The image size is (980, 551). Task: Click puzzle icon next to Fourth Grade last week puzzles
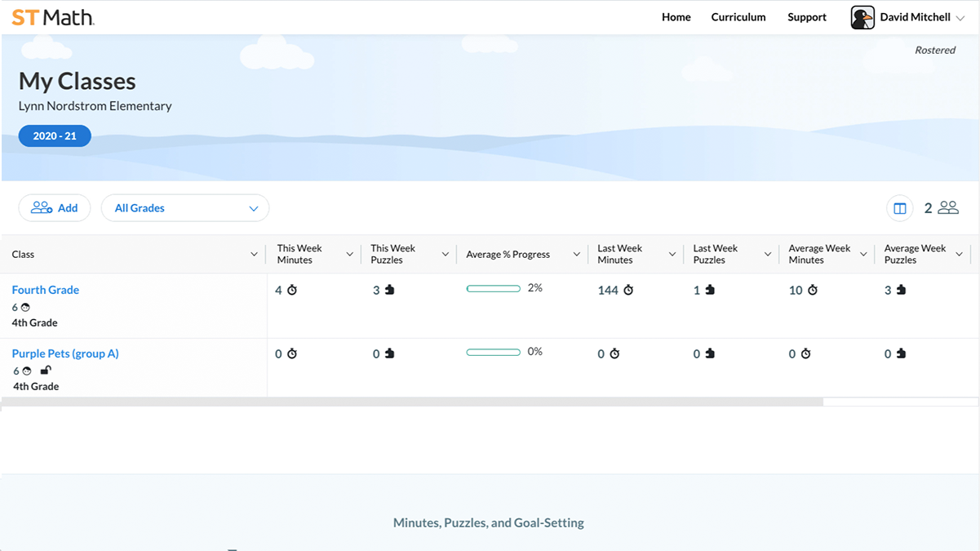click(x=710, y=290)
